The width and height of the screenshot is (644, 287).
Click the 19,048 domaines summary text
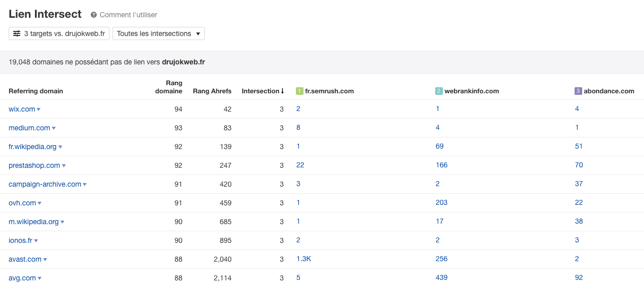[107, 62]
